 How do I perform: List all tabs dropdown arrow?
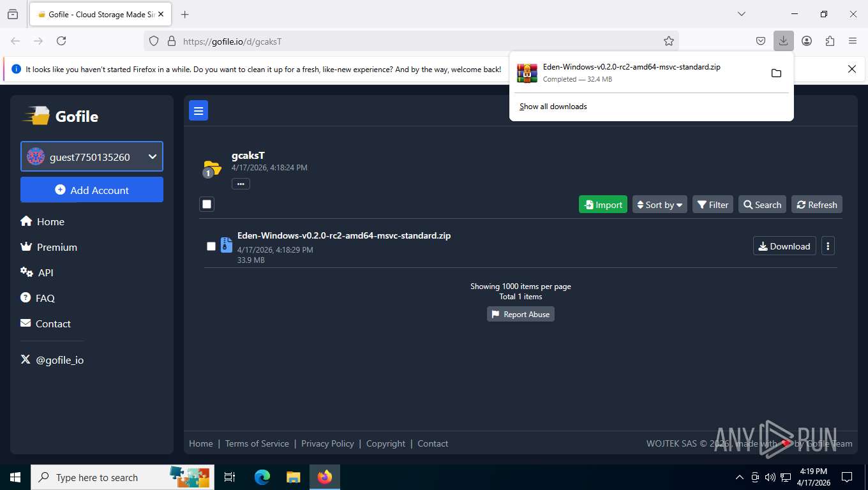click(x=741, y=14)
